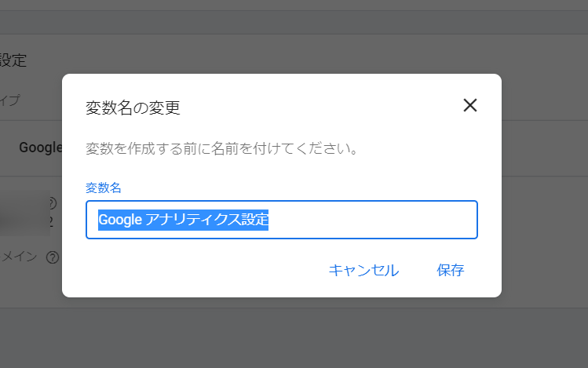Click the blue 変数名 field label
The width and height of the screenshot is (588, 368).
(104, 188)
